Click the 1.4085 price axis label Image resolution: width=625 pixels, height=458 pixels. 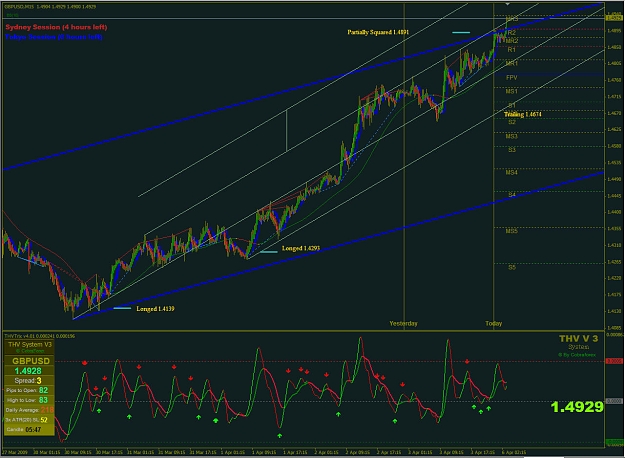pos(614,328)
